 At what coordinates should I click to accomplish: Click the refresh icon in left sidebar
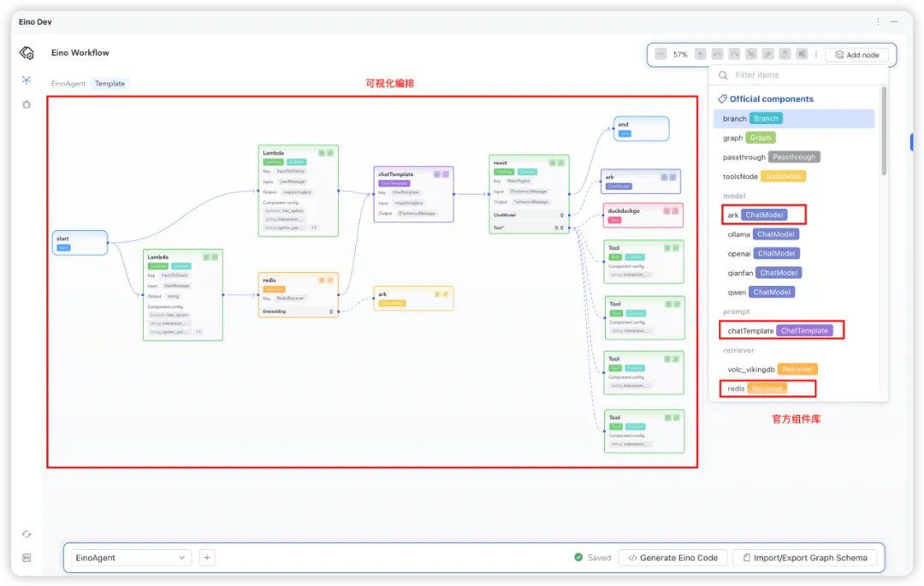[27, 535]
